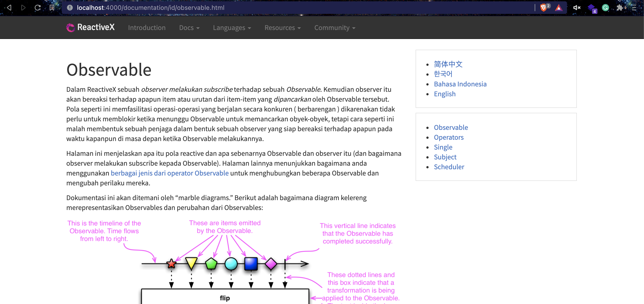This screenshot has width=644, height=304.
Task: Expand the Docs dropdown menu
Action: pyautogui.click(x=189, y=28)
